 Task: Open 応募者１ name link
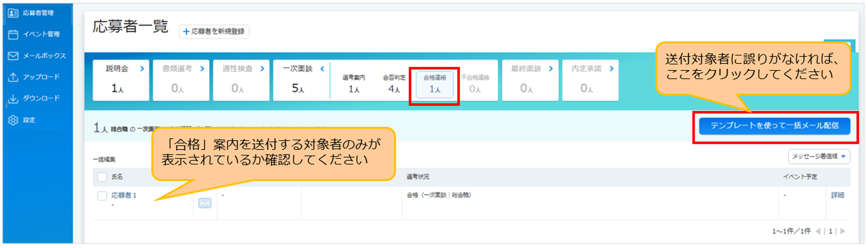click(x=124, y=196)
